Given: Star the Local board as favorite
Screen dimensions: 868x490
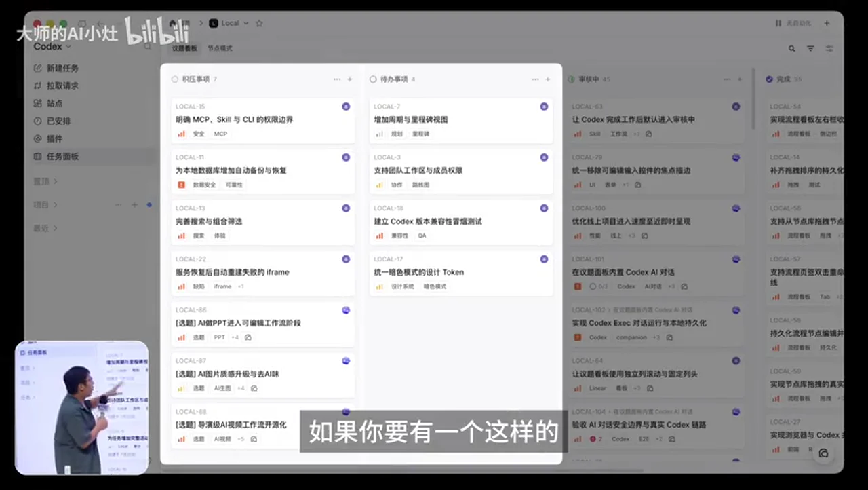Looking at the screenshot, I should click(259, 23).
